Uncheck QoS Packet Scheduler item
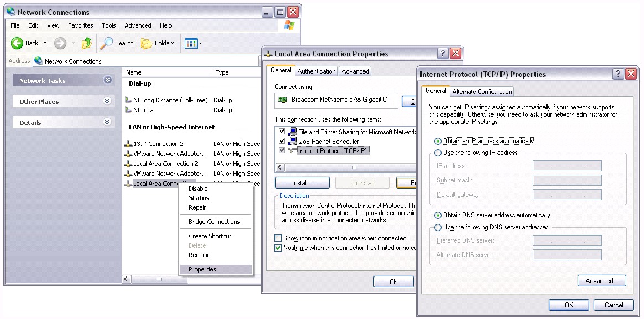The width and height of the screenshot is (644, 319). (x=282, y=142)
